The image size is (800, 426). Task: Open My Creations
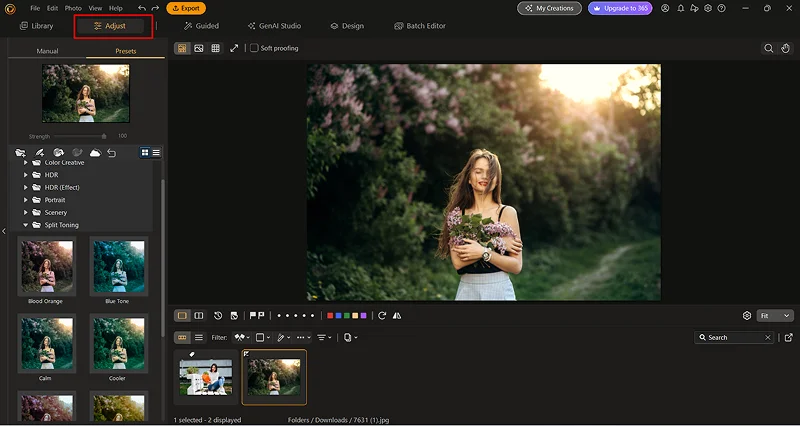tap(549, 8)
